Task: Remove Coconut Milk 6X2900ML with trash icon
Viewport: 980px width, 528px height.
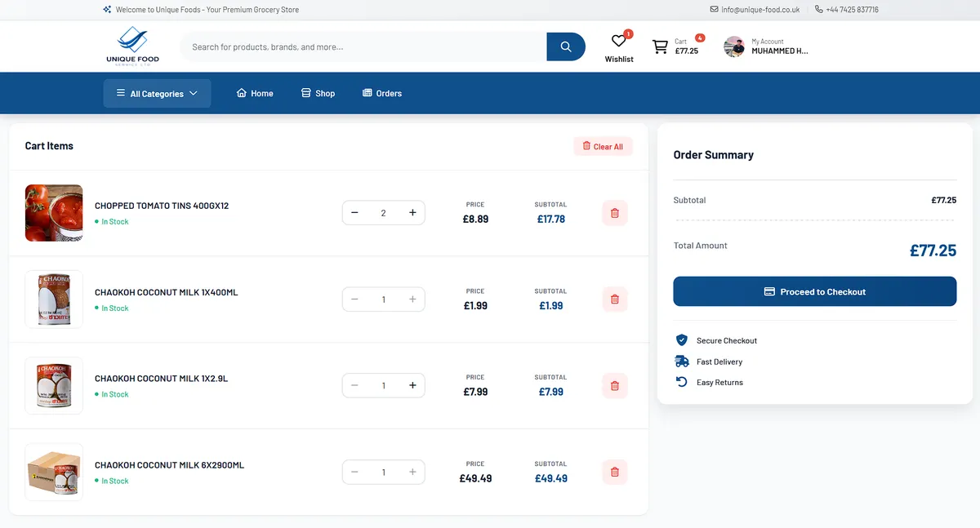Action: 615,473
